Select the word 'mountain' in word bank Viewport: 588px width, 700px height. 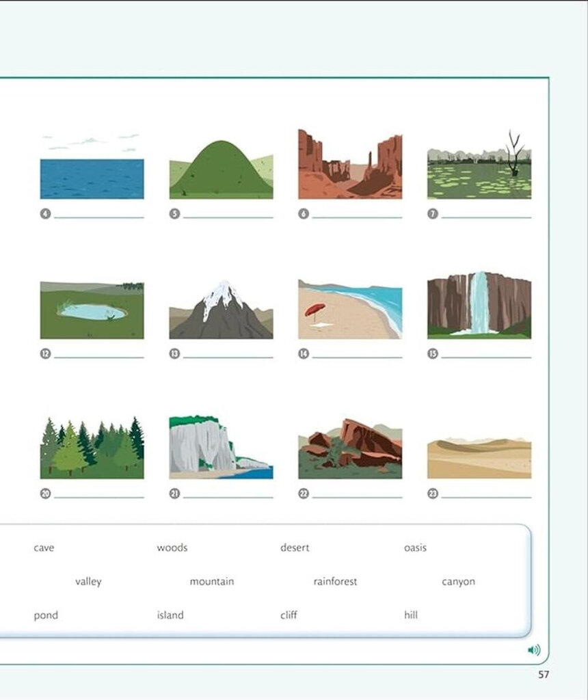212,581
